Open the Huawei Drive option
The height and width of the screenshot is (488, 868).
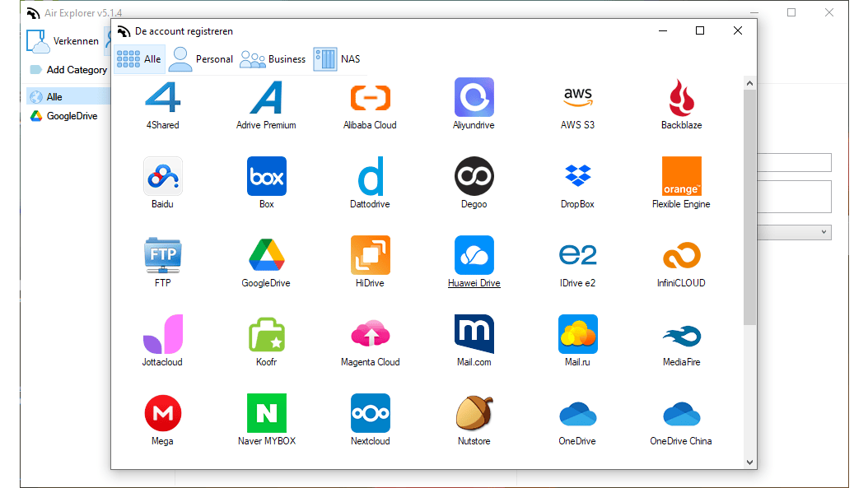[474, 255]
